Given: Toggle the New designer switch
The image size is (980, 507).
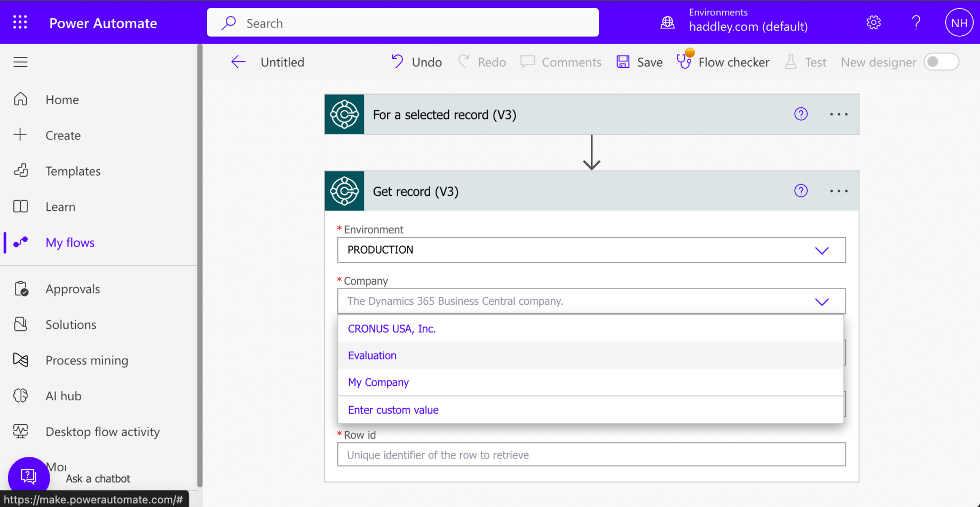Looking at the screenshot, I should pos(941,62).
